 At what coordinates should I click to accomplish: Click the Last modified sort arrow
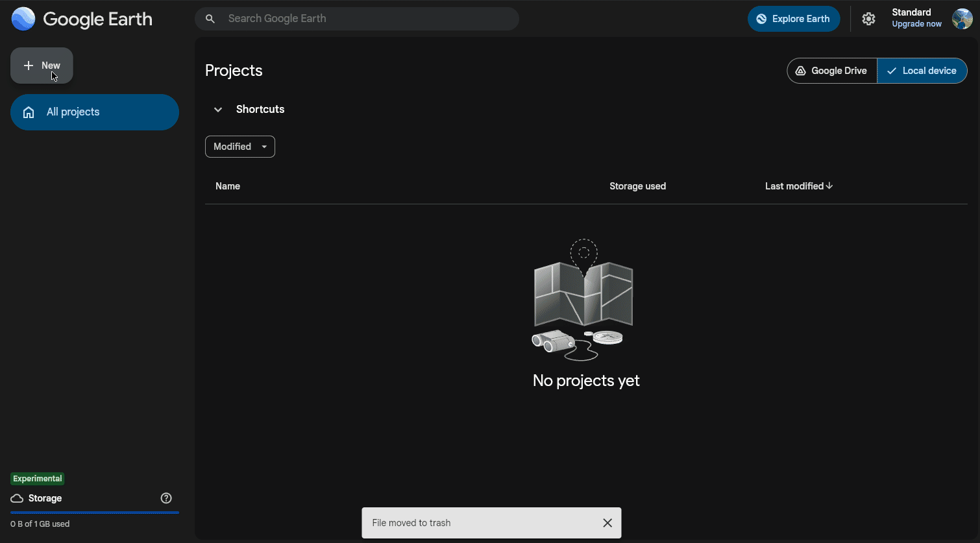pos(829,186)
